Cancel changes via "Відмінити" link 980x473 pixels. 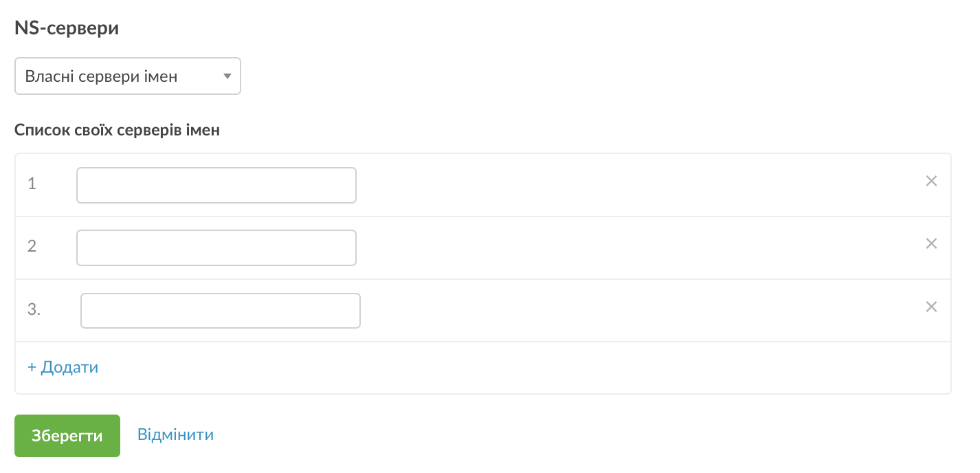click(175, 434)
